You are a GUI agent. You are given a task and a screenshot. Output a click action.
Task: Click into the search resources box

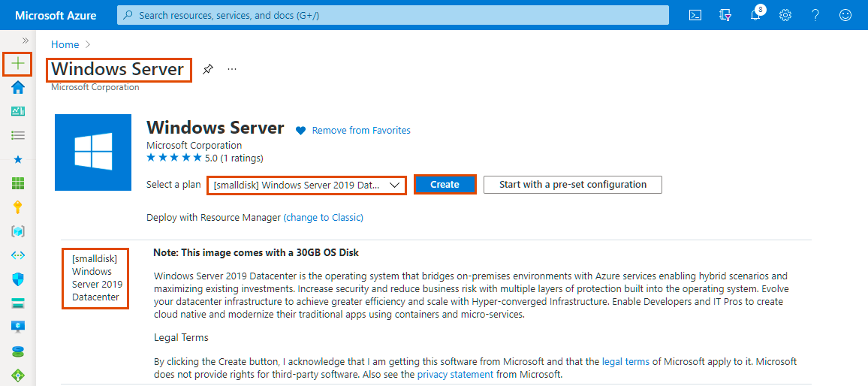pos(393,16)
